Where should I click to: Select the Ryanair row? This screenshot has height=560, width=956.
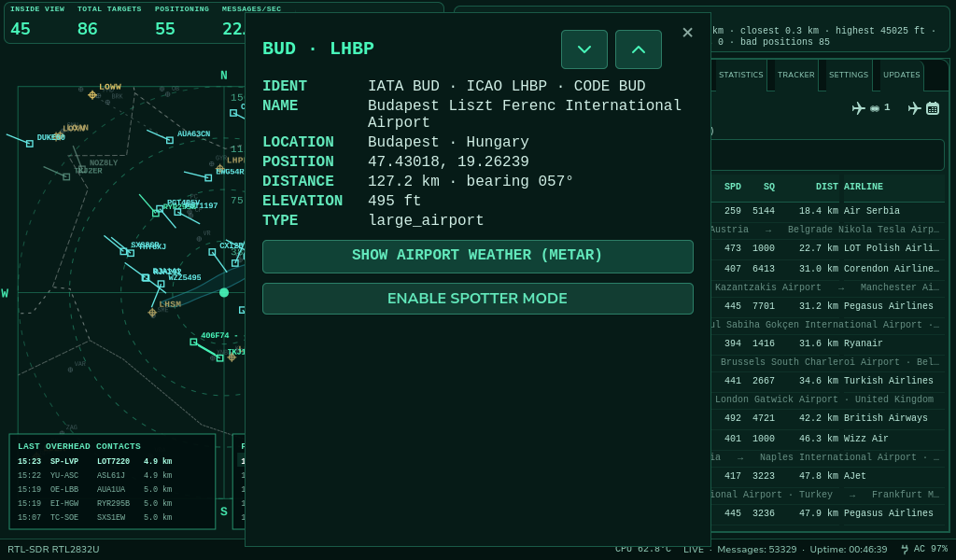[827, 343]
